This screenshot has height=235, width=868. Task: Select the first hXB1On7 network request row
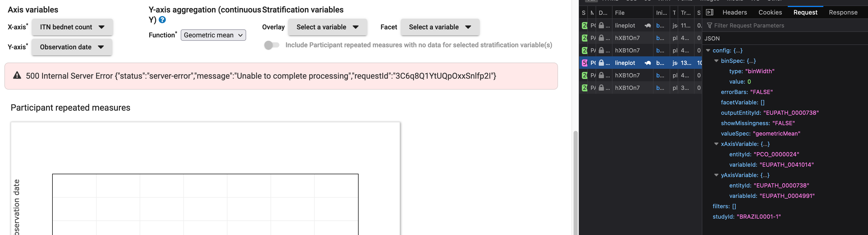(x=640, y=38)
